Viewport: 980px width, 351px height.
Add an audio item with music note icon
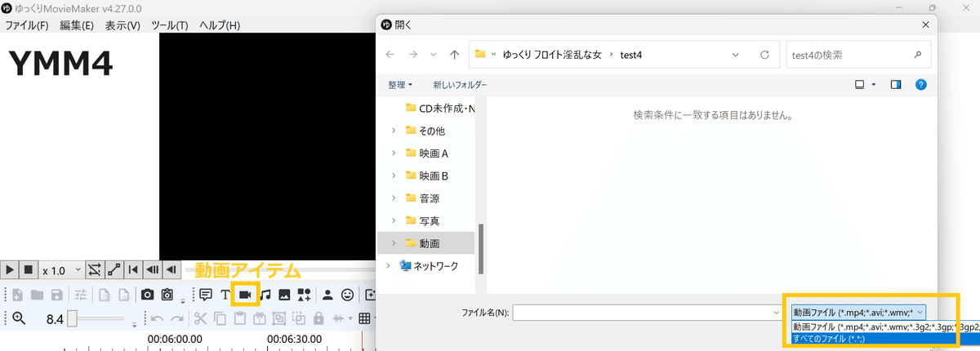pyautogui.click(x=265, y=295)
